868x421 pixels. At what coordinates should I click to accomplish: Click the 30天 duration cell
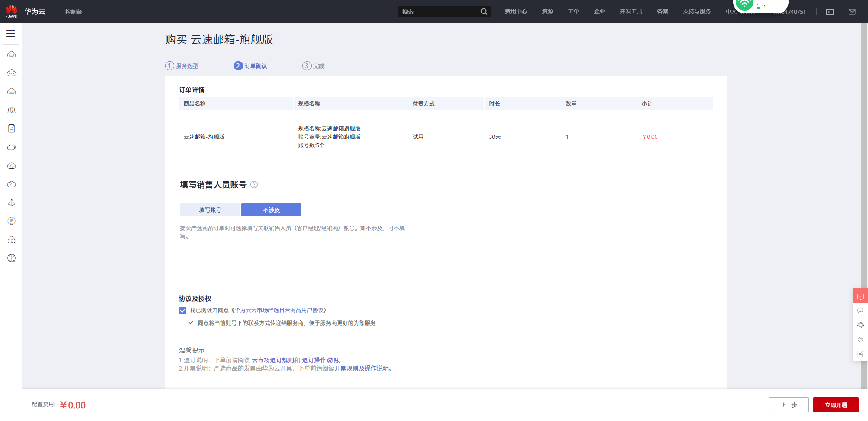click(495, 137)
